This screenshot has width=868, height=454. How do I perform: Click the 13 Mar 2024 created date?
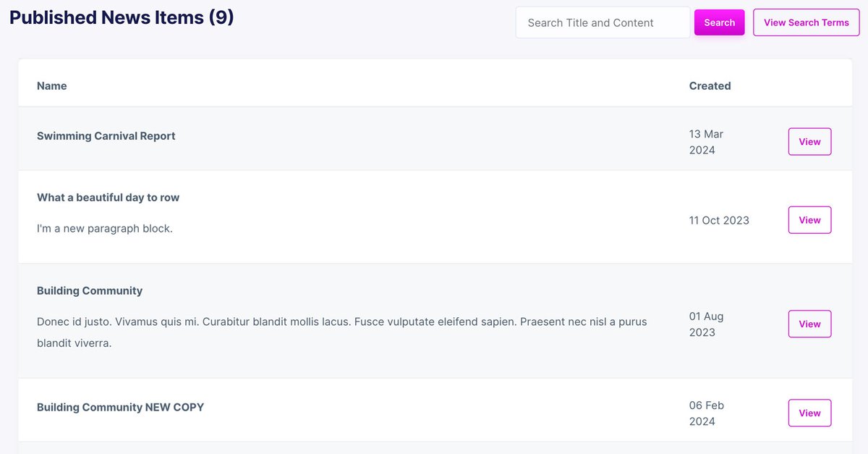[706, 142]
